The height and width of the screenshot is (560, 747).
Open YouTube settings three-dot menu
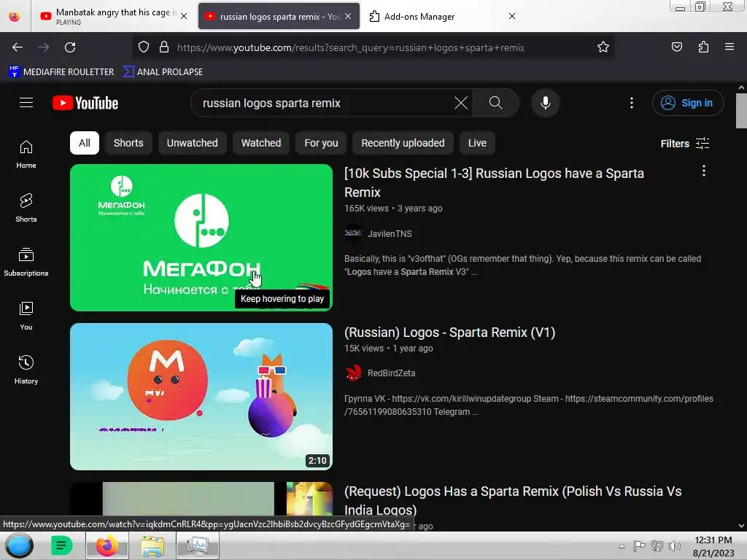(632, 103)
